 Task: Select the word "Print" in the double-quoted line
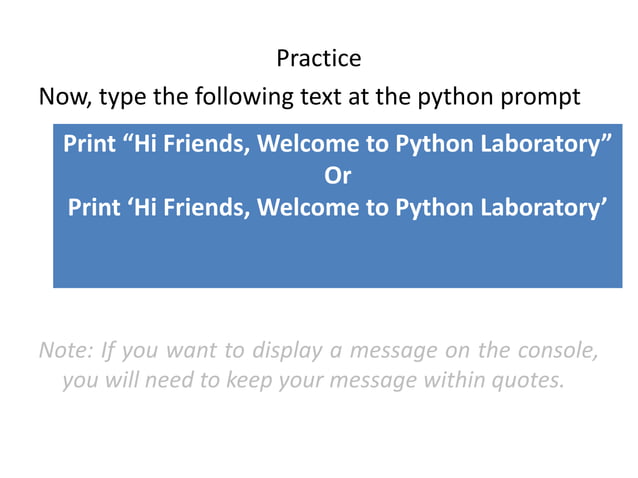pos(89,144)
